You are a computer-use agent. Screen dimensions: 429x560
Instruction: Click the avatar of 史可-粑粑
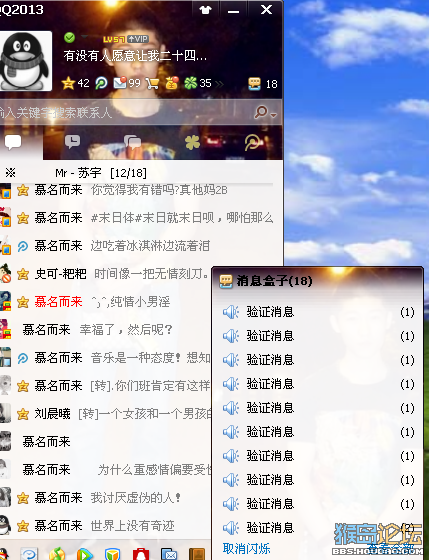[x=5, y=274]
